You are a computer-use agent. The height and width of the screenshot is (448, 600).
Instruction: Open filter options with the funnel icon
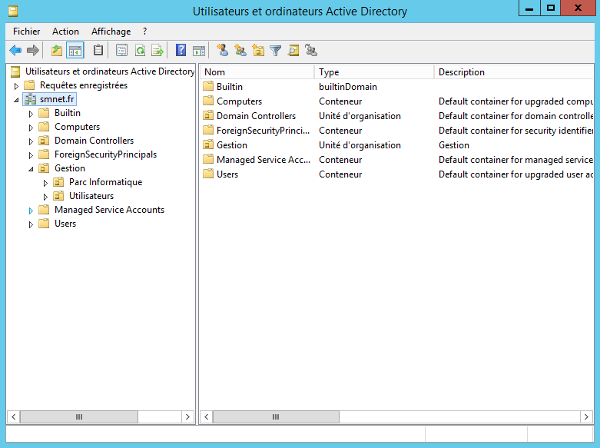(276, 51)
